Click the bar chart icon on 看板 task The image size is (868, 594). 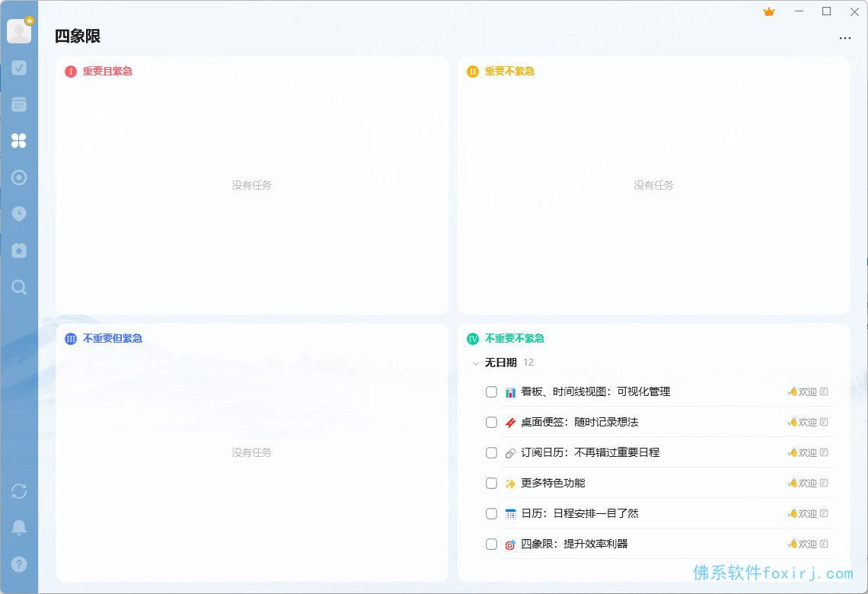(x=510, y=392)
